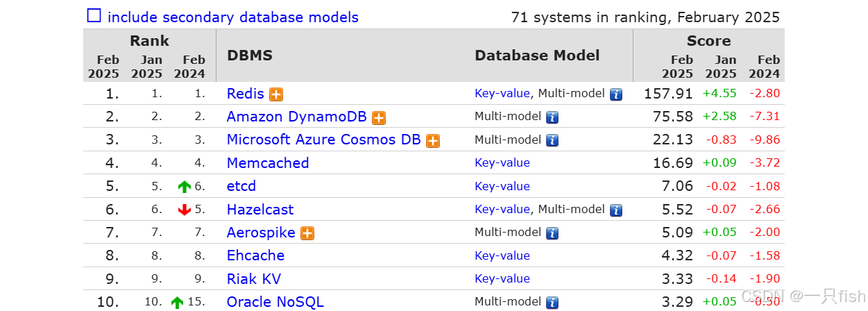This screenshot has width=868, height=311.
Task: Open the Memcached system page
Action: tap(268, 163)
